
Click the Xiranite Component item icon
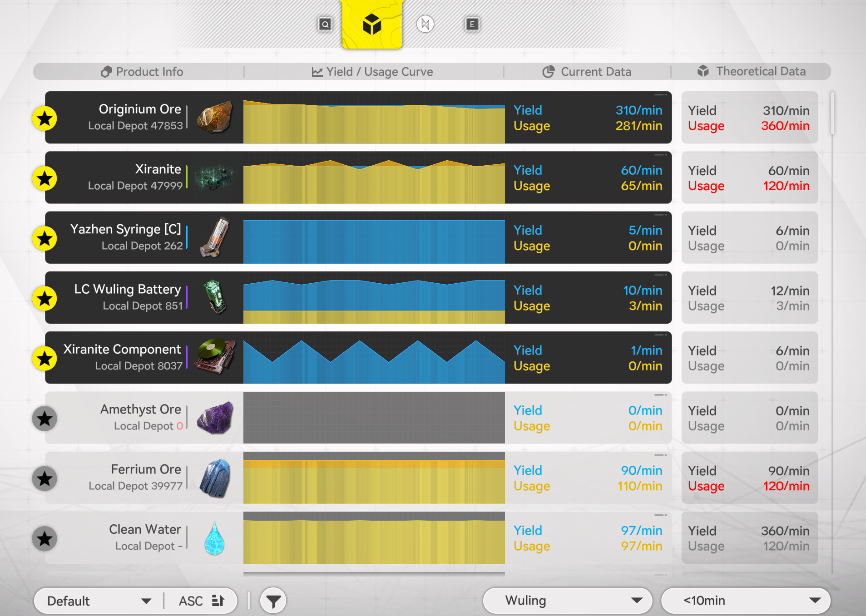pos(215,356)
